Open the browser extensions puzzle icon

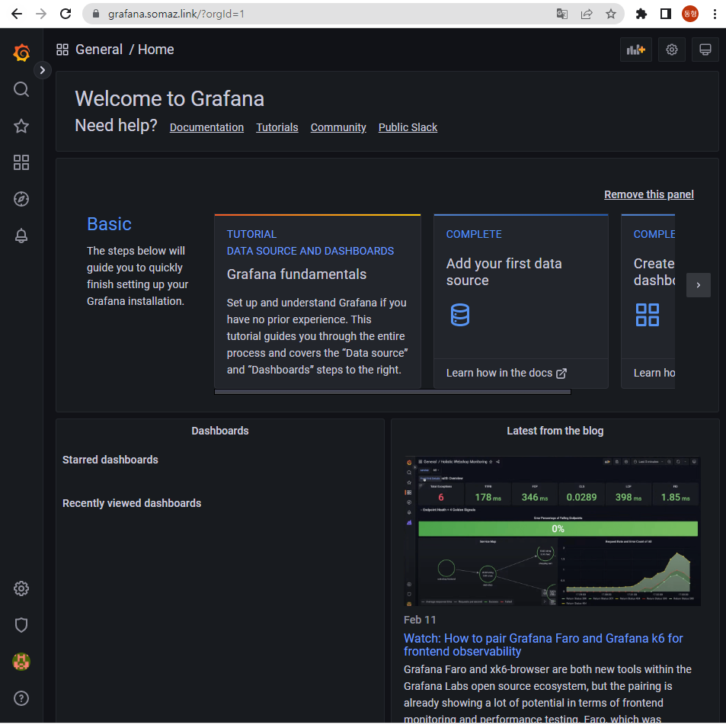tap(641, 14)
